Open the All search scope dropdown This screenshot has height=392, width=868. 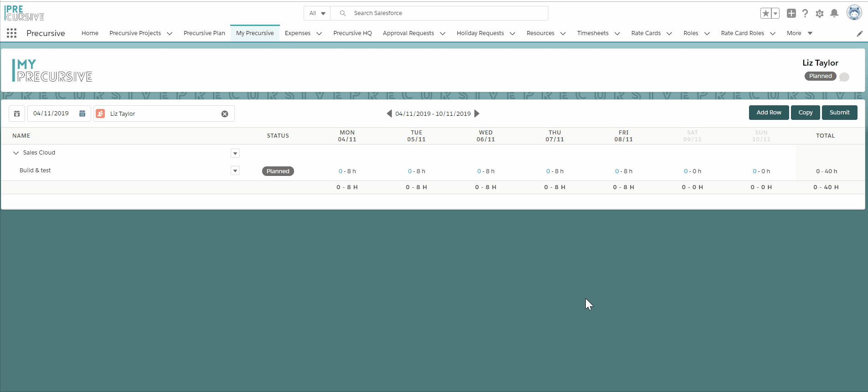pyautogui.click(x=317, y=13)
